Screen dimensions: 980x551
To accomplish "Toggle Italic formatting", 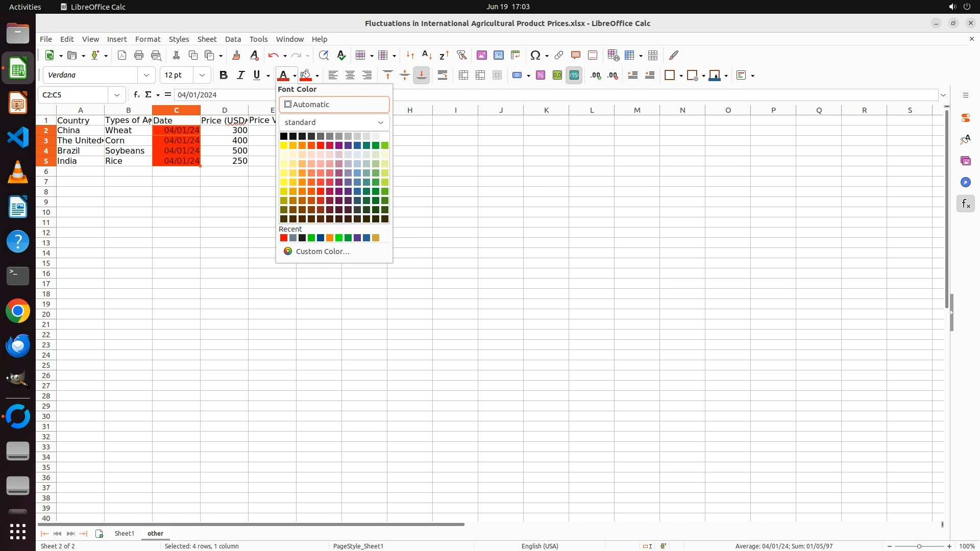I will (240, 75).
